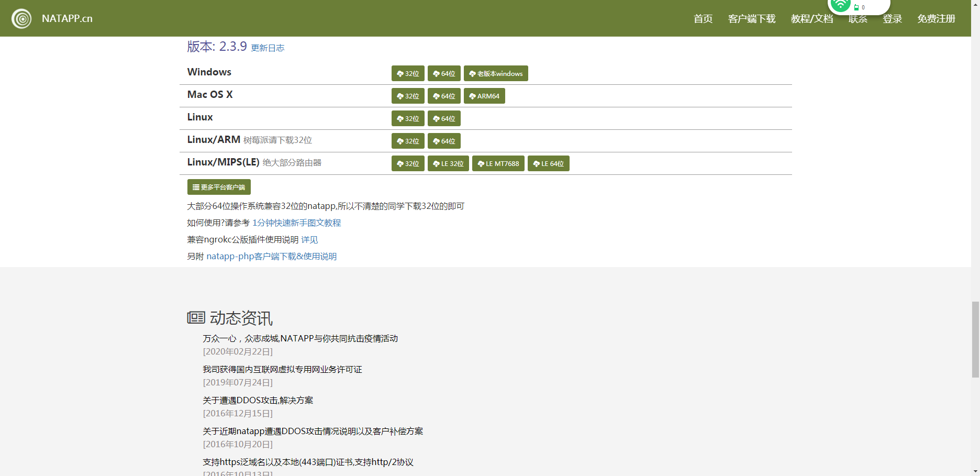This screenshot has width=980, height=476.
Task: Click the Mac OS X row label
Action: 210,95
